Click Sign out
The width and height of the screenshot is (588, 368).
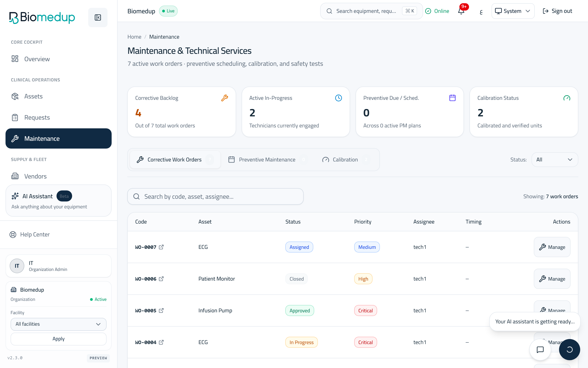pyautogui.click(x=557, y=11)
